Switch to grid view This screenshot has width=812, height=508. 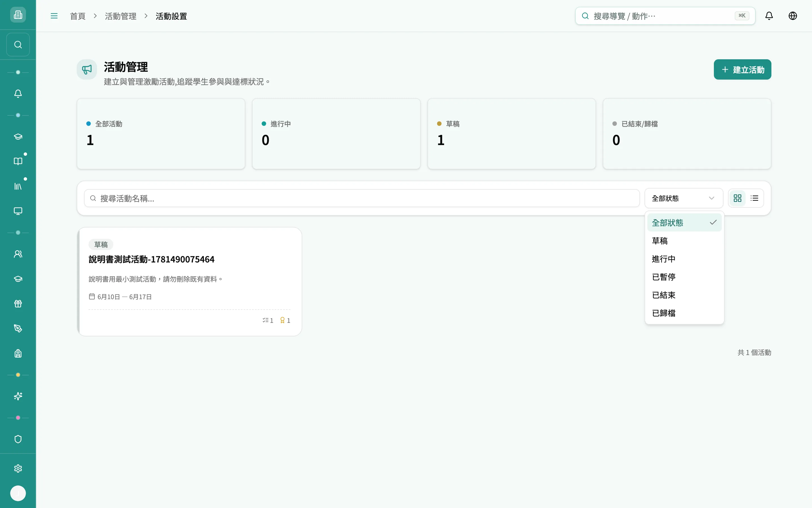738,198
